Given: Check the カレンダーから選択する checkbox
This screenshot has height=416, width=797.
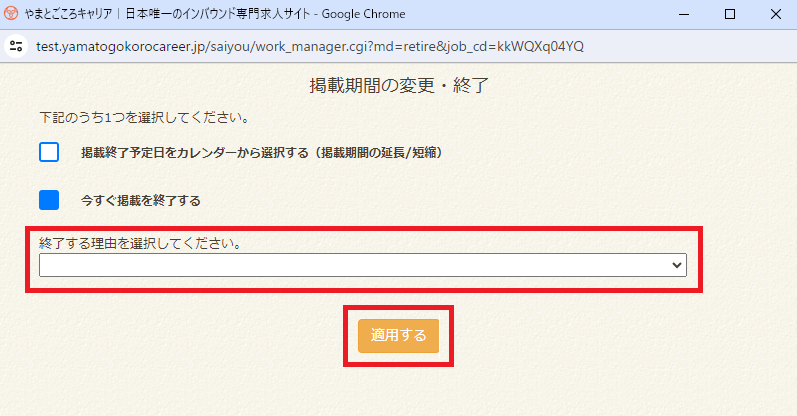Looking at the screenshot, I should (49, 152).
